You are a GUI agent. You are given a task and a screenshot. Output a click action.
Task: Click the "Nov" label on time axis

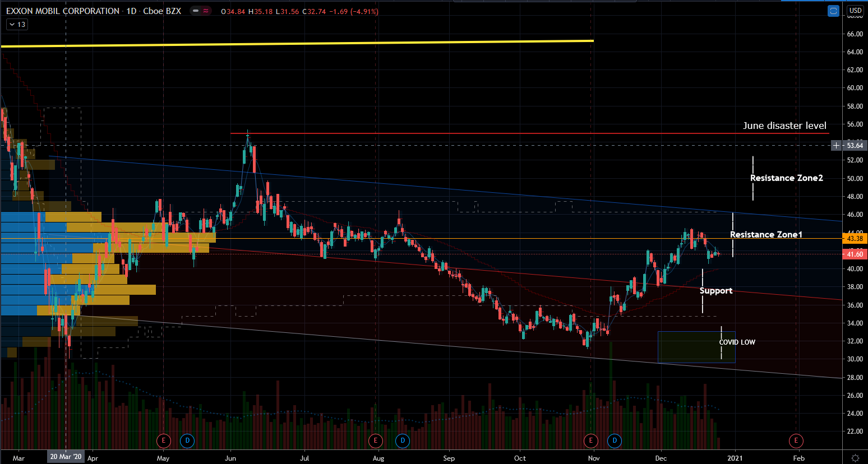[594, 458]
